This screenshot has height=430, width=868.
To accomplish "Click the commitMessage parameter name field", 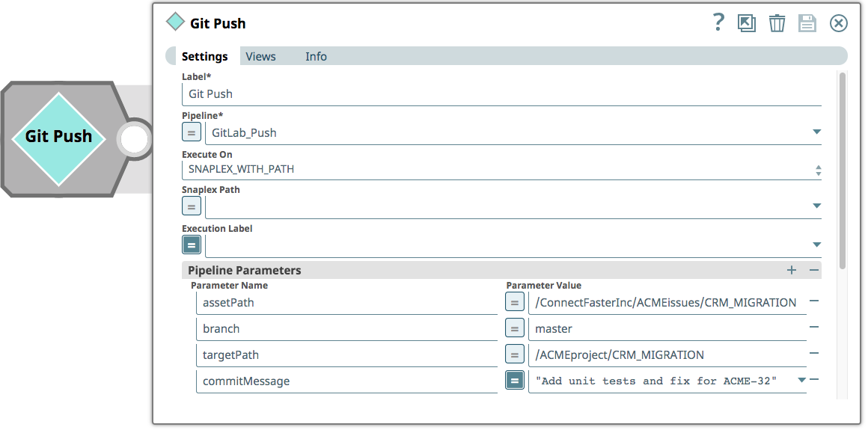I will [x=347, y=381].
